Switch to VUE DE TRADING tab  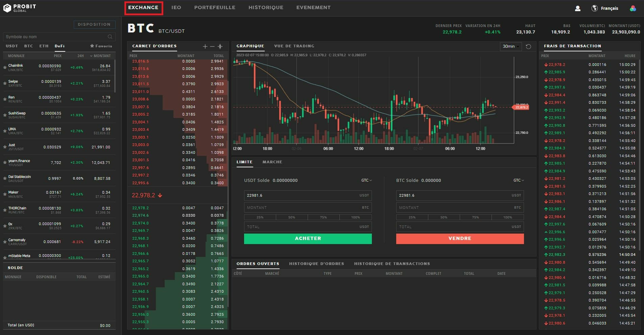294,46
